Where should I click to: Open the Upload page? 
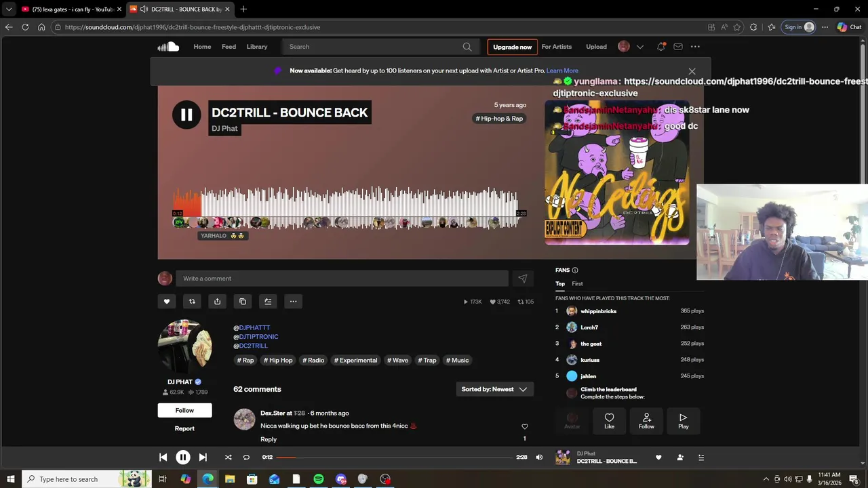click(597, 47)
